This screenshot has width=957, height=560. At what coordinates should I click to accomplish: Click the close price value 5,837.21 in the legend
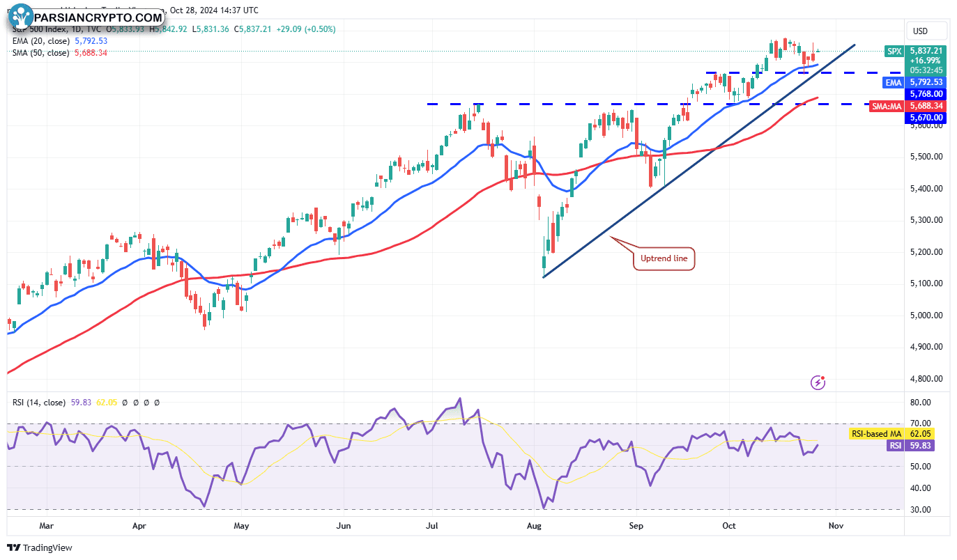tap(257, 29)
